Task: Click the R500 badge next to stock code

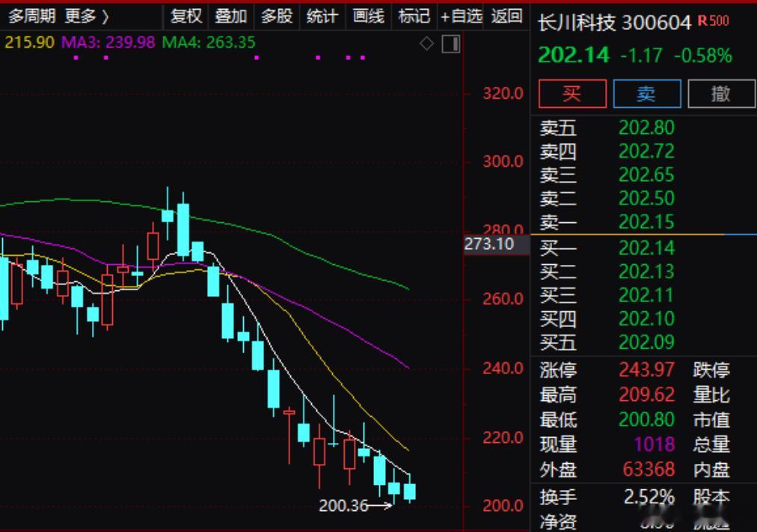Action: 714,21
